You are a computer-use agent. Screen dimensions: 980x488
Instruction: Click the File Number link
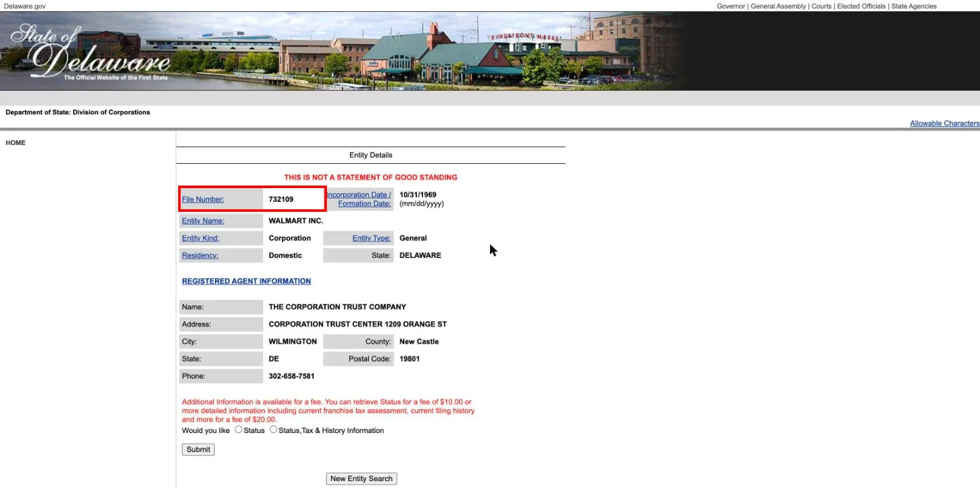point(203,199)
